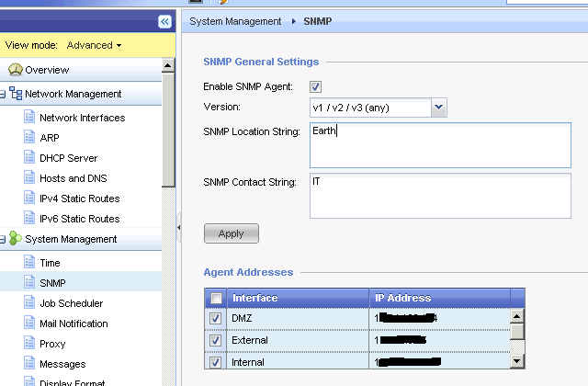Click System Management breadcrumb link
The image size is (588, 386).
click(235, 21)
